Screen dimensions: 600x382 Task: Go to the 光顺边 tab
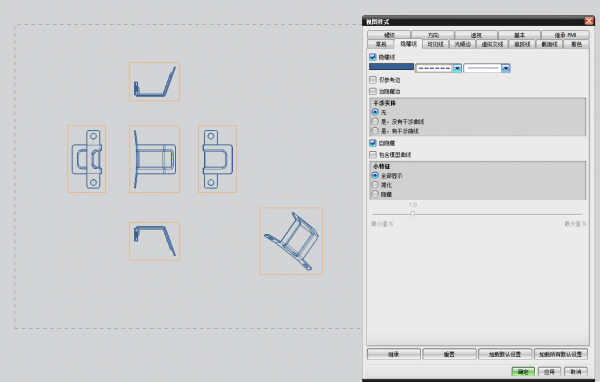point(463,44)
